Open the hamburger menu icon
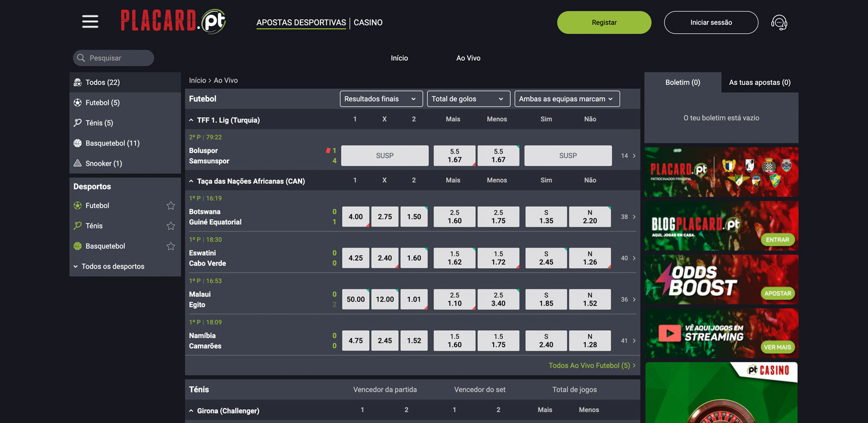Image resolution: width=868 pixels, height=423 pixels. [90, 22]
